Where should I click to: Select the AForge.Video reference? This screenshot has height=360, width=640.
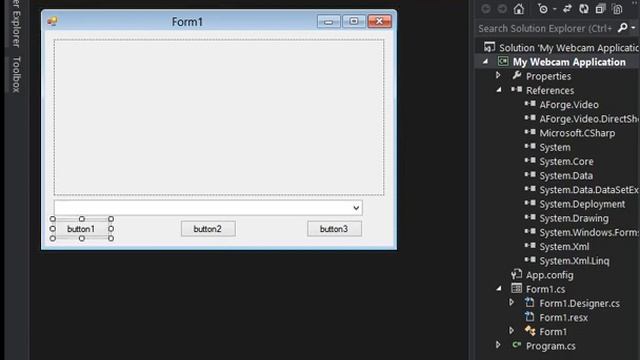tap(569, 104)
